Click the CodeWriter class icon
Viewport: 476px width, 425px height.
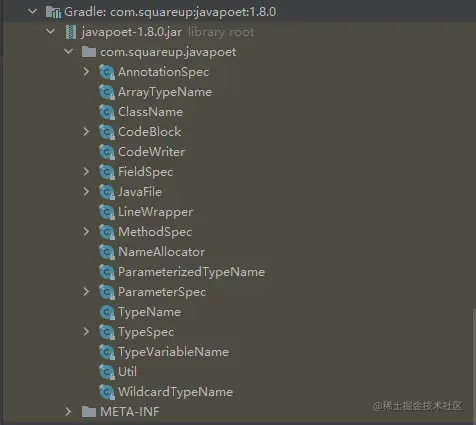tap(107, 152)
